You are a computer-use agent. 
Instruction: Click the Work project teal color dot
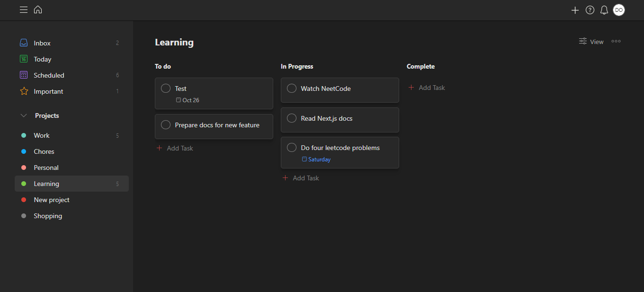pyautogui.click(x=24, y=135)
